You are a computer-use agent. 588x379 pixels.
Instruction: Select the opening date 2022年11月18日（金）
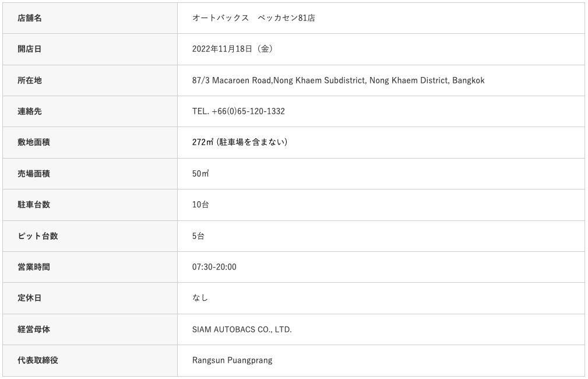click(233, 49)
